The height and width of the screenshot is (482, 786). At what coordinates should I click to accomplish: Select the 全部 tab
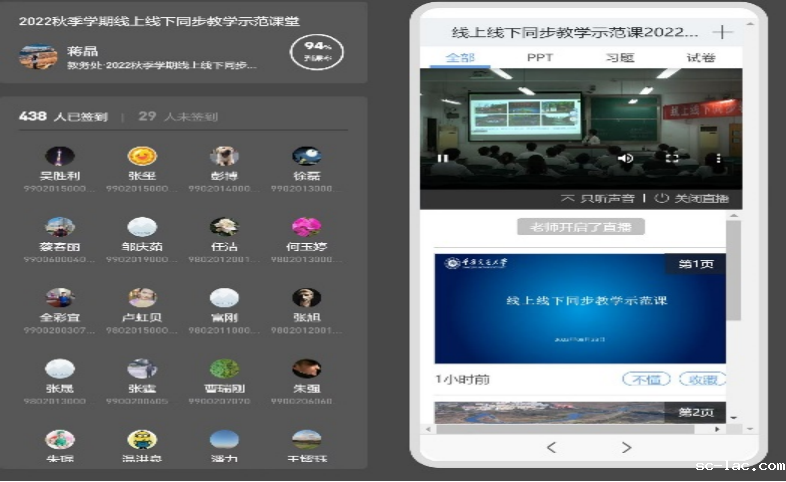click(x=460, y=58)
